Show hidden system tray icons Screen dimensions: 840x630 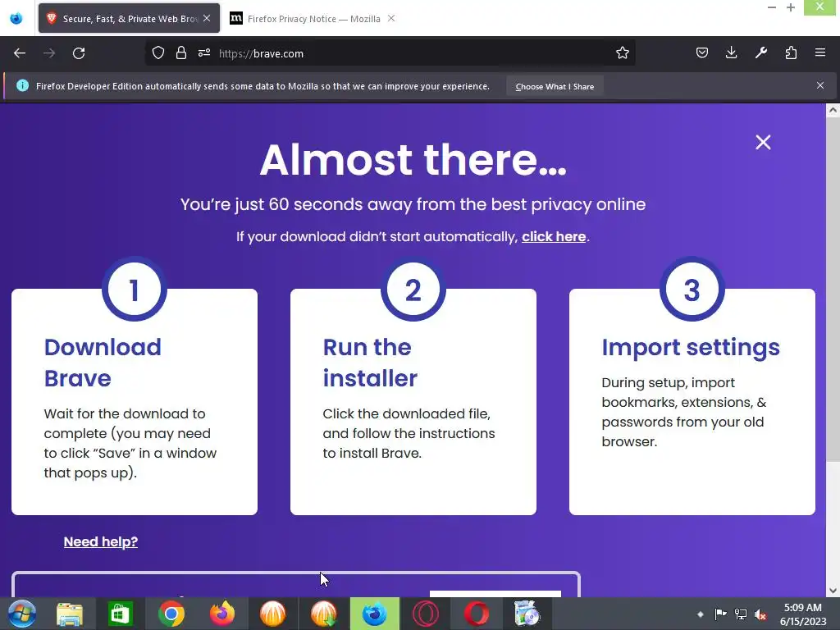[701, 614]
